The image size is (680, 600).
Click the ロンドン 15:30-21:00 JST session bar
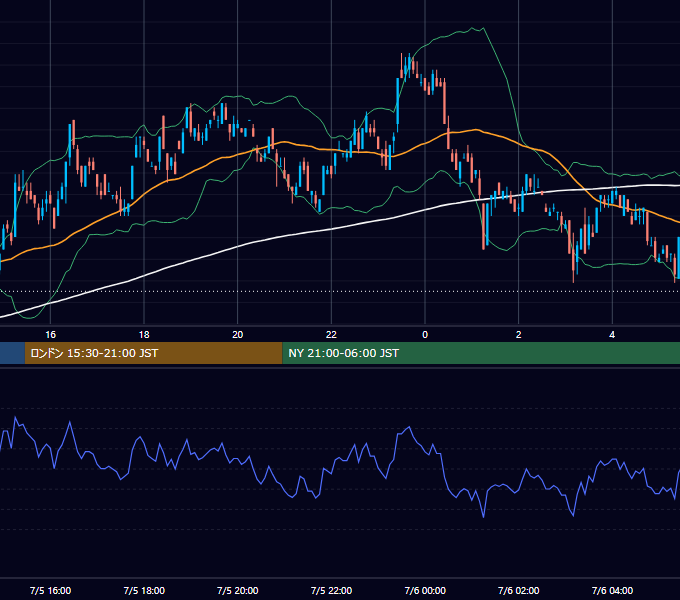coord(154,353)
